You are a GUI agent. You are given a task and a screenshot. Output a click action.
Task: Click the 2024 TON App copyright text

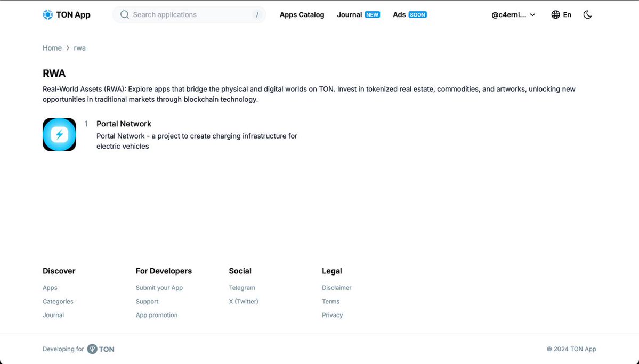pyautogui.click(x=571, y=349)
